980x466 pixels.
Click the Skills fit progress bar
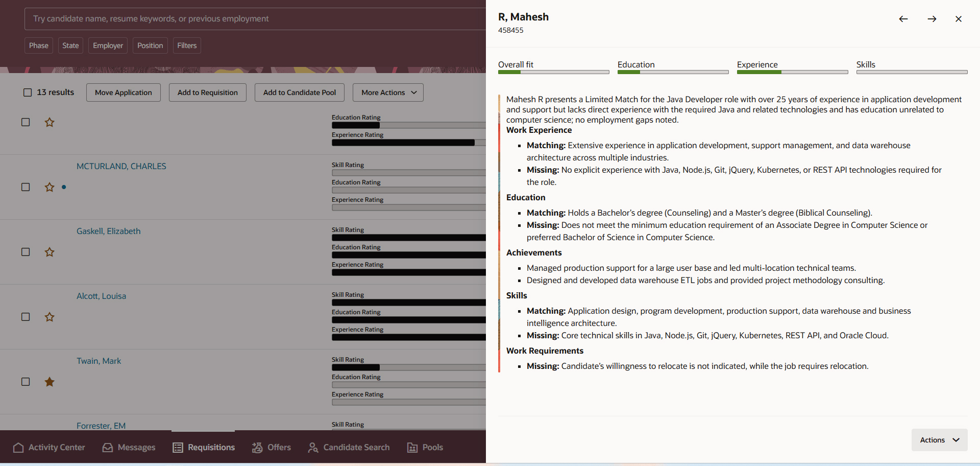[x=912, y=72]
